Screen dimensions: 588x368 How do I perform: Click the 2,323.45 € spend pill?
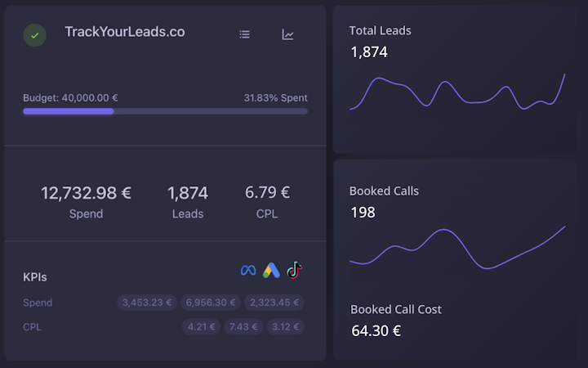pyautogui.click(x=274, y=303)
